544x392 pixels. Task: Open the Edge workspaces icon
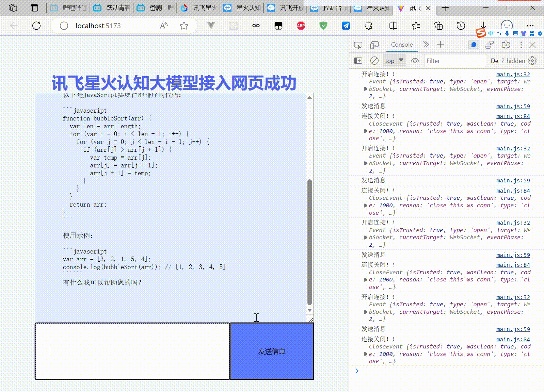point(13,8)
